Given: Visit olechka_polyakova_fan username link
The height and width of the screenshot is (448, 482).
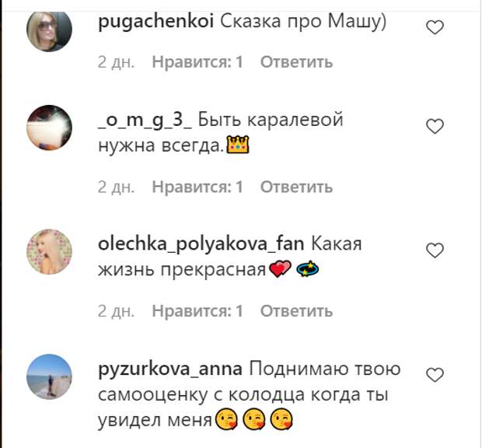Looking at the screenshot, I should [x=201, y=244].
